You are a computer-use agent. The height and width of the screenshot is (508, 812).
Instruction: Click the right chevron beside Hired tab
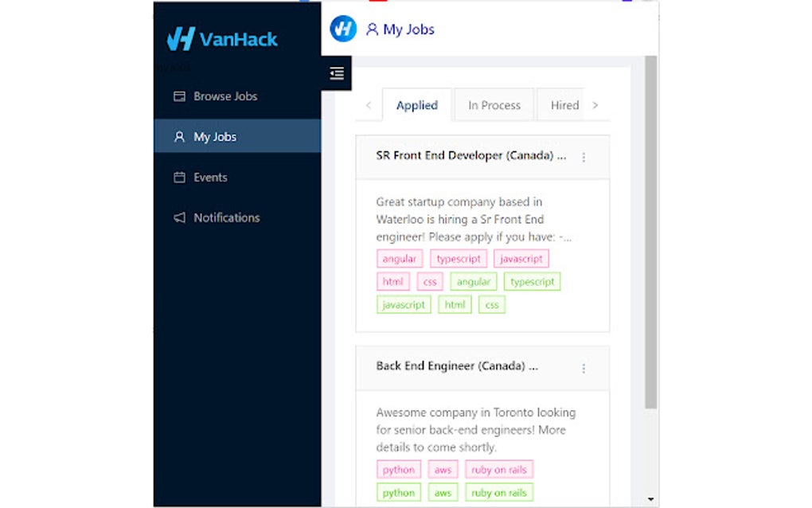point(595,104)
